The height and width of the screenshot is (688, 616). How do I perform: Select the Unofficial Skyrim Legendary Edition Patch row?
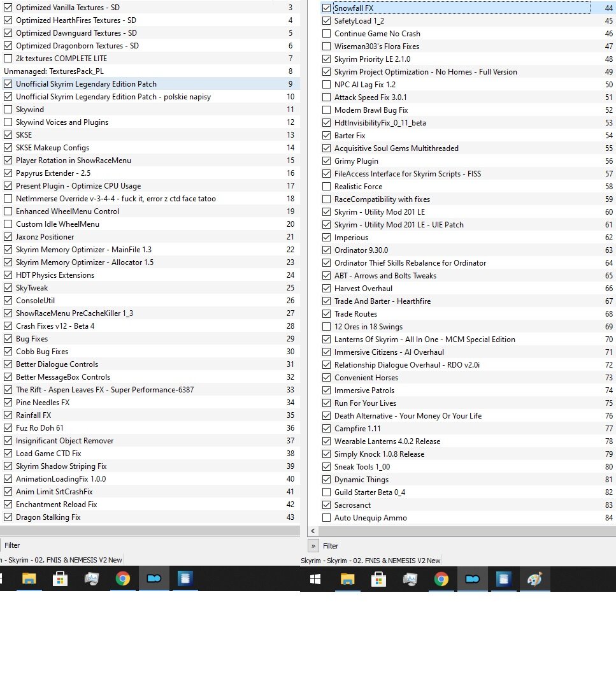tap(150, 84)
